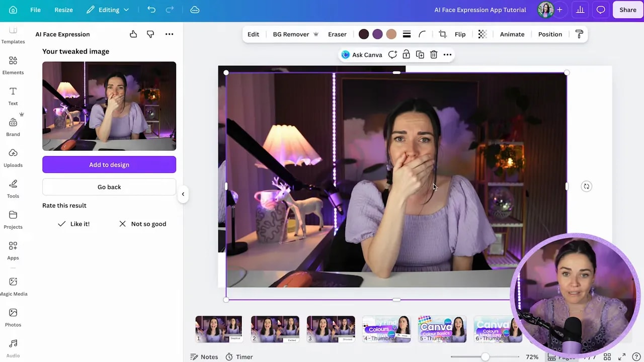Lock the selected image
The image size is (644, 362).
(406, 55)
